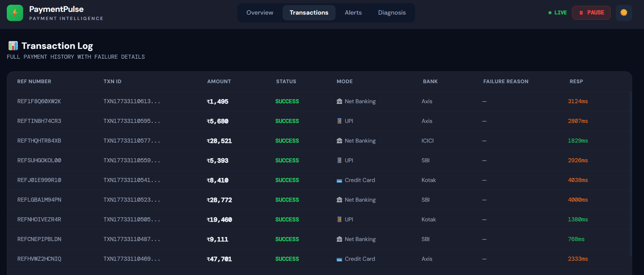This screenshot has height=275, width=644.
Task: Click the STATUS column header
Action: click(286, 81)
